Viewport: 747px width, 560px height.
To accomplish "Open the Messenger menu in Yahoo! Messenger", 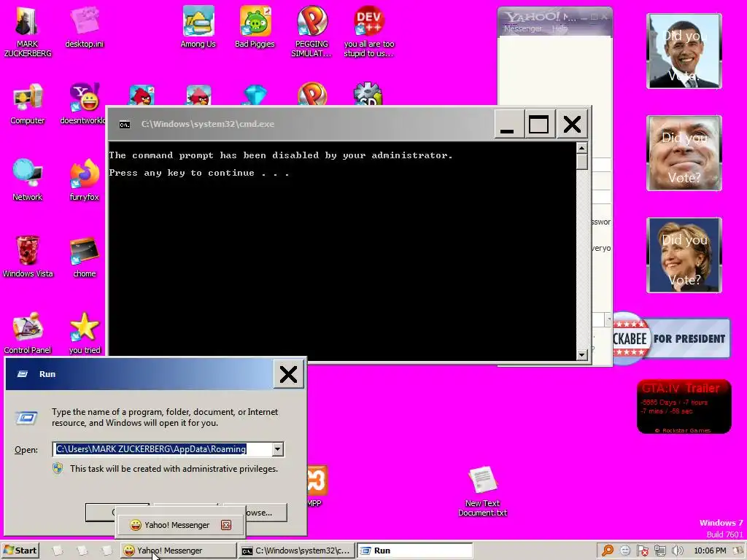I will 522,28.
